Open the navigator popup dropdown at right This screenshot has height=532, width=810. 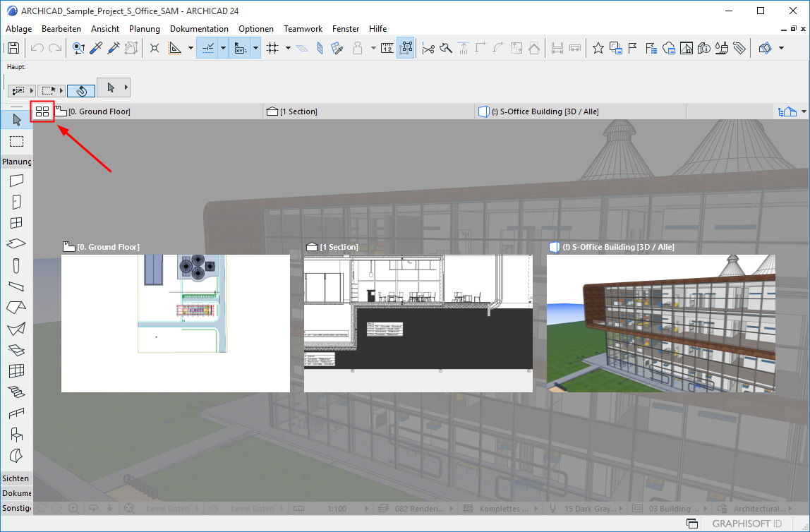pyautogui.click(x=803, y=111)
